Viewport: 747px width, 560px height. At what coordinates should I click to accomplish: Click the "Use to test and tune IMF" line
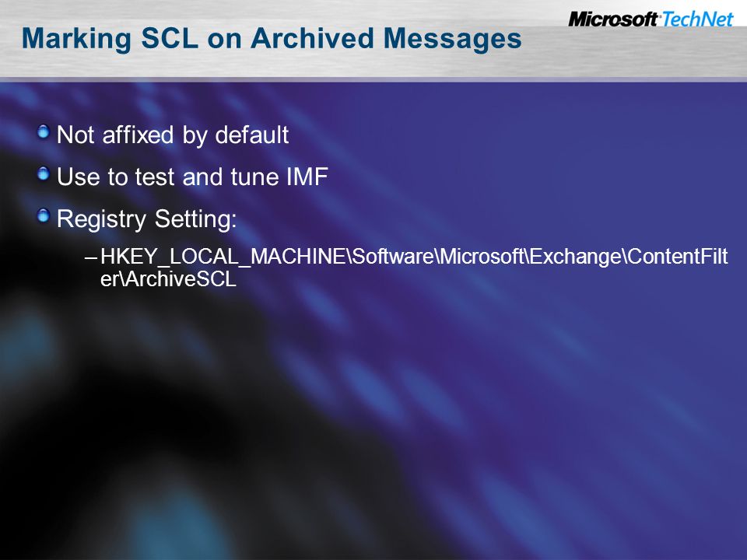[x=192, y=177]
